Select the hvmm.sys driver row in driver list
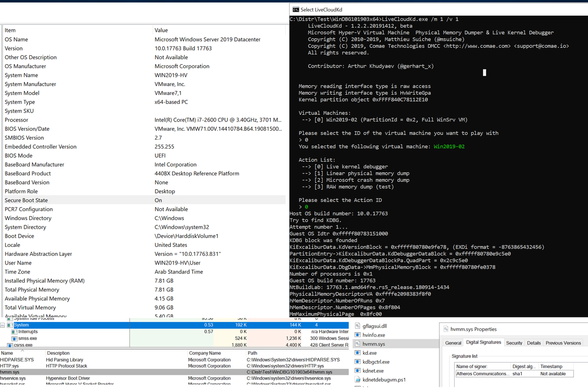Viewport: 588px width, 389px height. pos(175,372)
